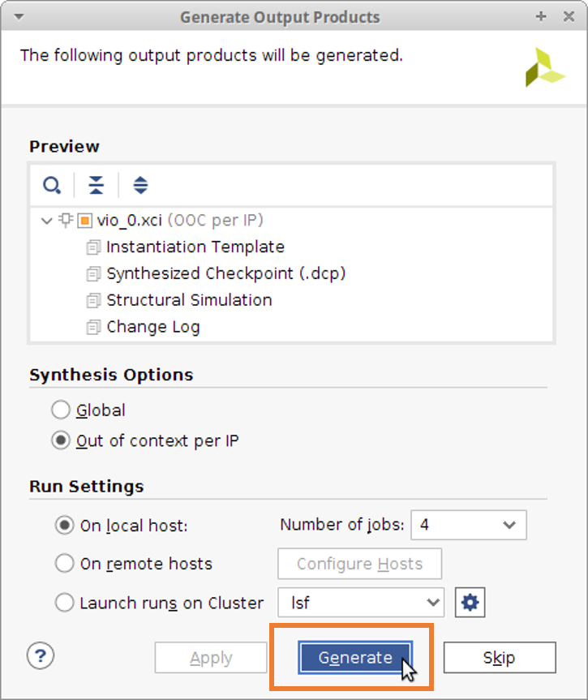
Task: Click the Generate button
Action: [355, 657]
